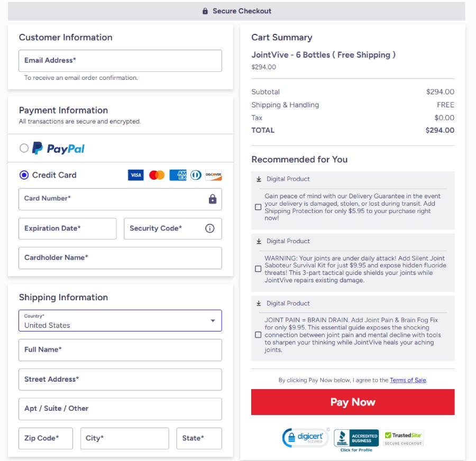The image size is (476, 461).
Task: Click the BBB Accredited Business profile badge
Action: (x=355, y=438)
